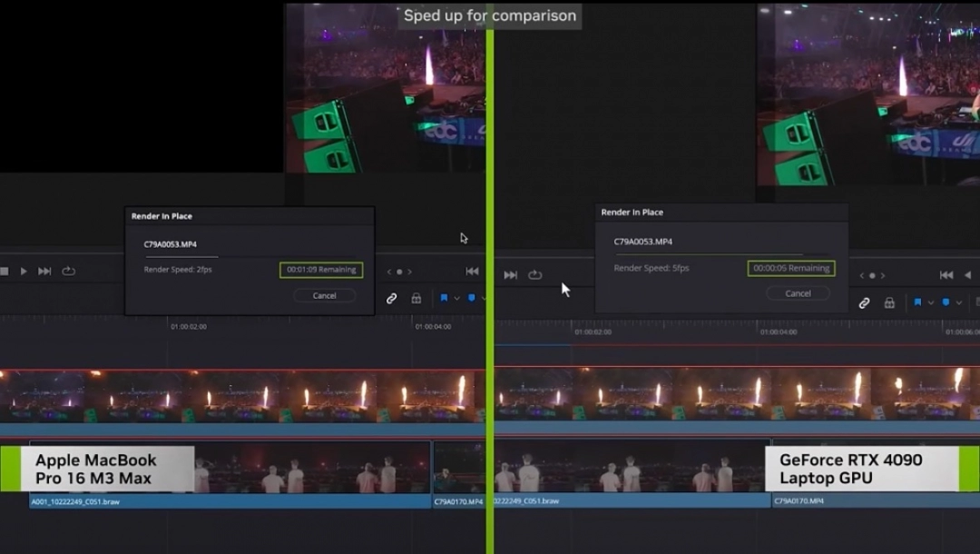980x554 pixels.
Task: Click ruler at 01:00:02:00 on the MacBook side
Action: pyautogui.click(x=188, y=326)
